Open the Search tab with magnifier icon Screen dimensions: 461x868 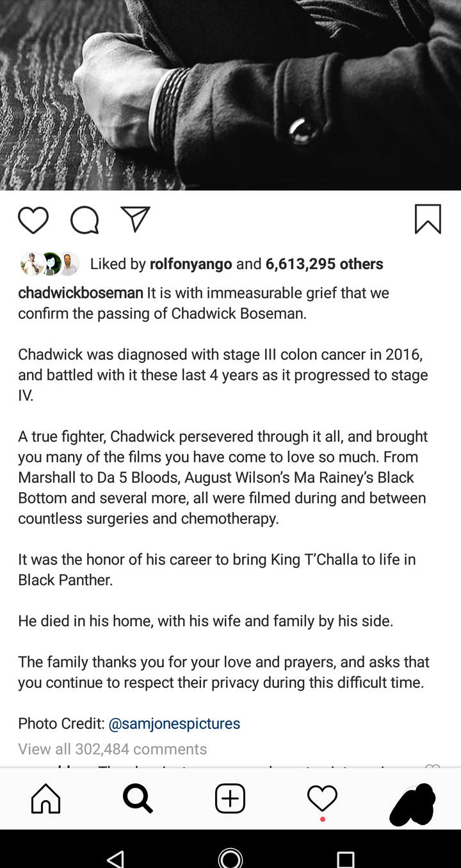[138, 799]
